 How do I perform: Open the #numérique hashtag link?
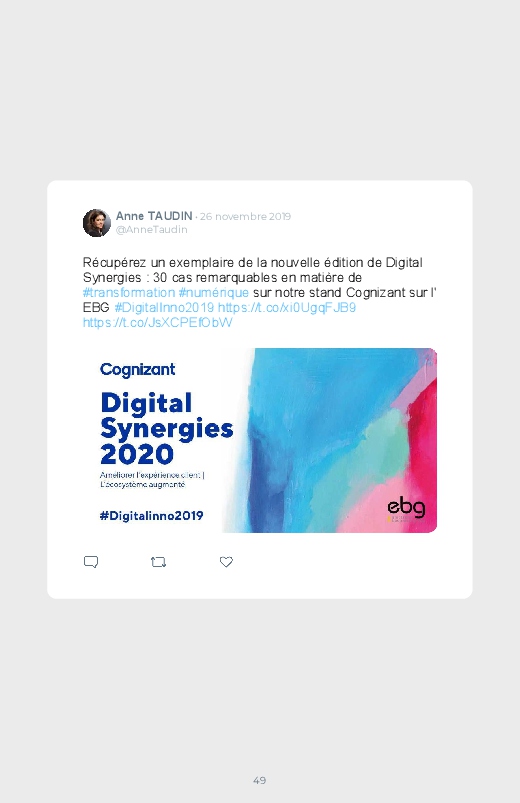tap(214, 292)
